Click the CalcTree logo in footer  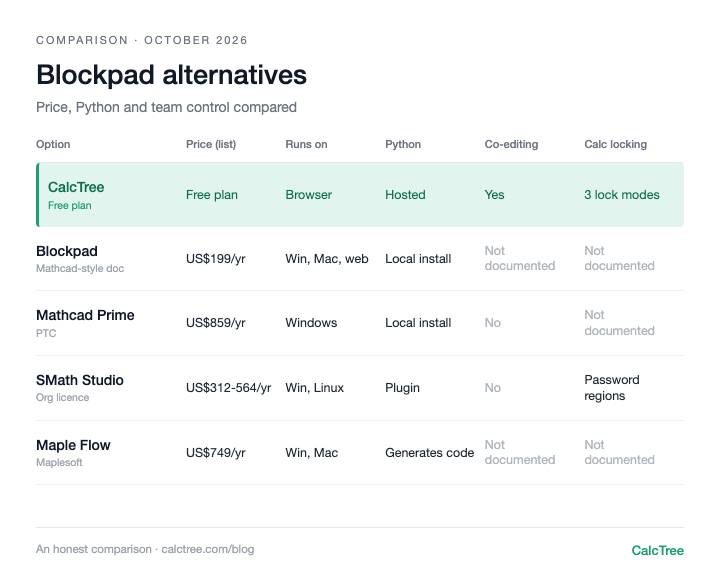click(x=658, y=550)
